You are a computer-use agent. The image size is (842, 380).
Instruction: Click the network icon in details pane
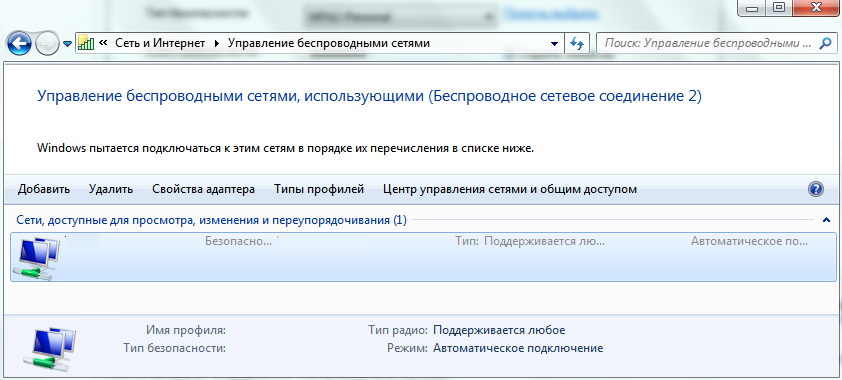(50, 348)
